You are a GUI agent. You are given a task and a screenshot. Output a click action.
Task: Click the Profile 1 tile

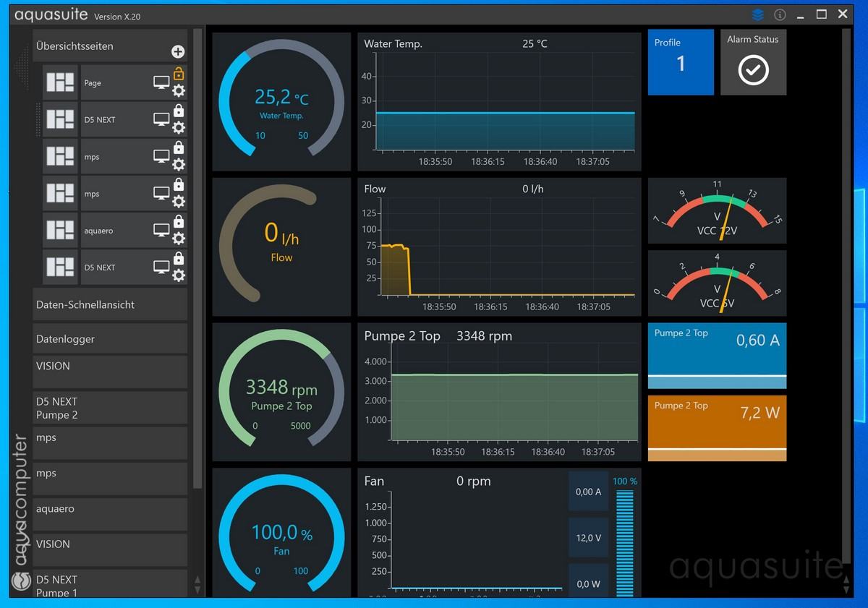(681, 62)
